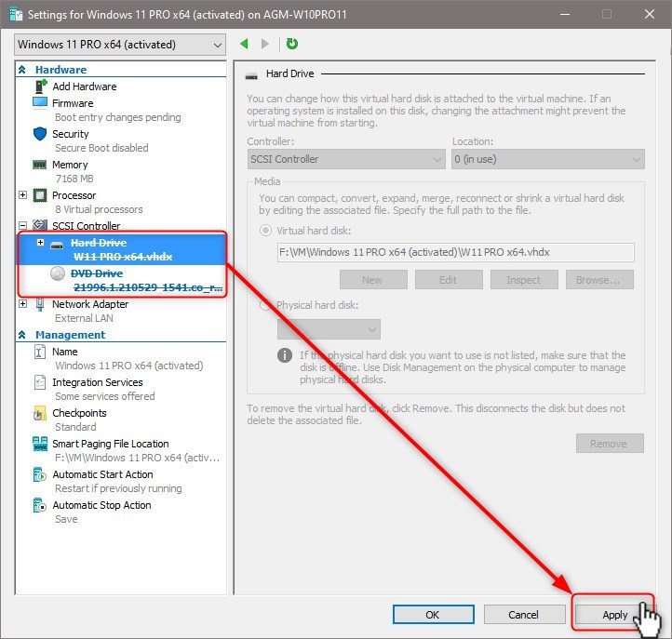This screenshot has height=639, width=672.
Task: Select Memory in the settings tree
Action: 70,165
